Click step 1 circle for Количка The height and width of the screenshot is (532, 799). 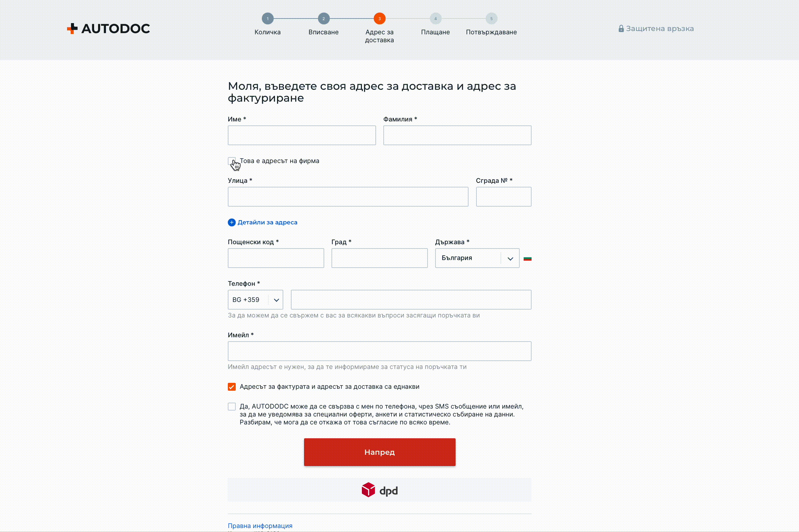(x=267, y=19)
